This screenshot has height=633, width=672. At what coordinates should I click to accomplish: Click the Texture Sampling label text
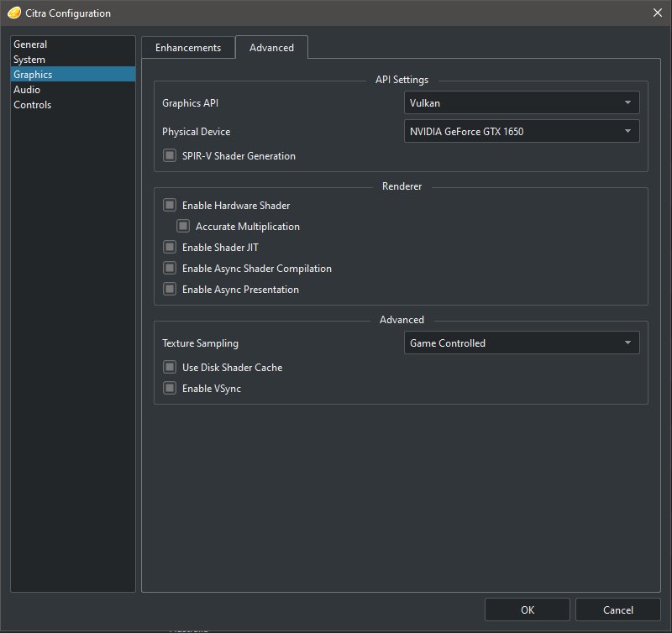point(200,343)
